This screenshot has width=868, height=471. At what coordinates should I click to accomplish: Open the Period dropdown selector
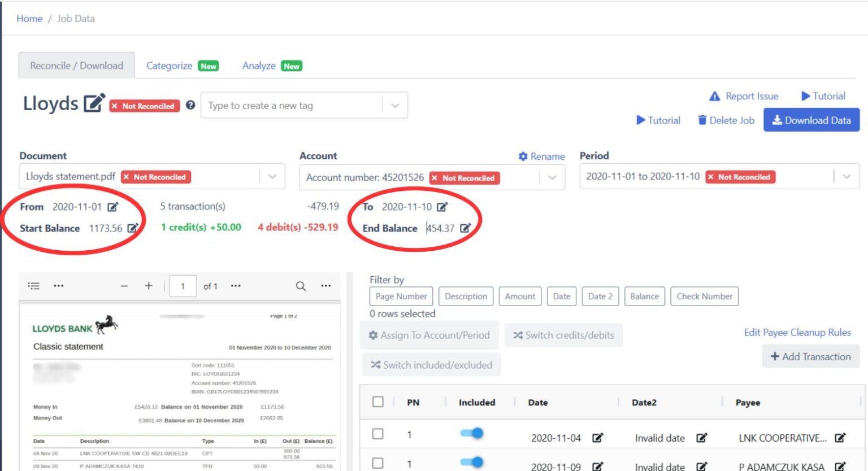[848, 176]
